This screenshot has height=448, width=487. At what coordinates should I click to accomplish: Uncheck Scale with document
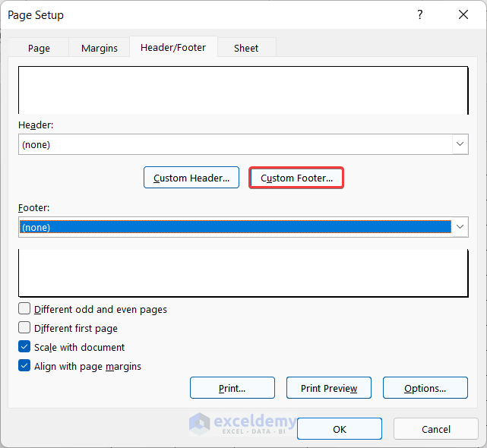click(25, 347)
